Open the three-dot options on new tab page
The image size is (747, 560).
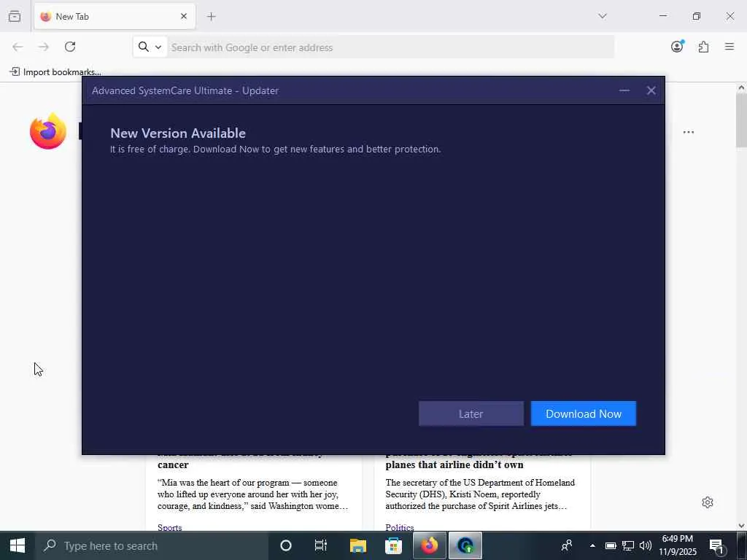(x=689, y=132)
